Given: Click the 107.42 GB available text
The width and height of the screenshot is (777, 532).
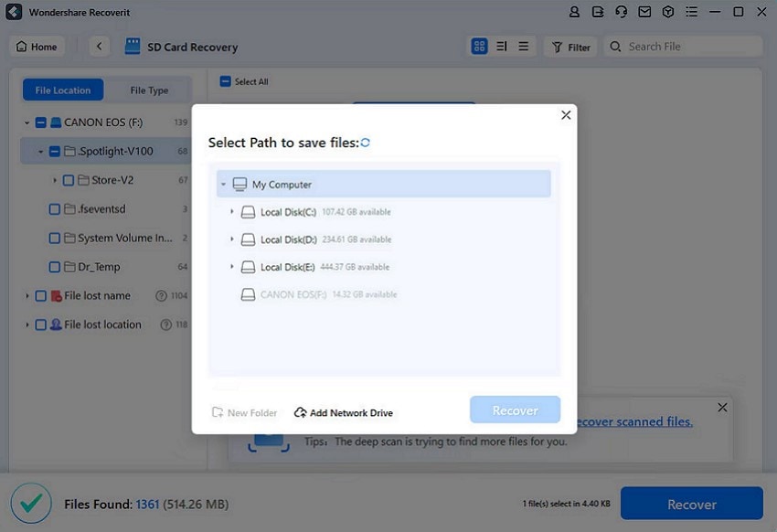Looking at the screenshot, I should click(357, 212).
